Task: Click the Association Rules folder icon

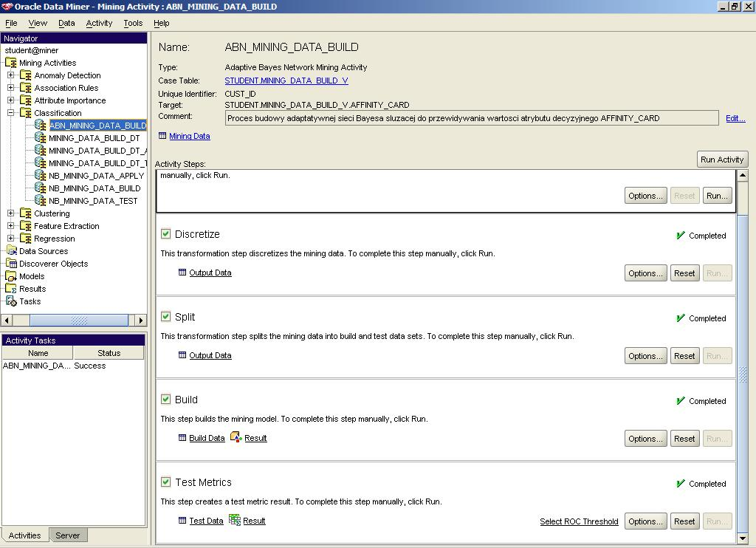Action: (26, 88)
